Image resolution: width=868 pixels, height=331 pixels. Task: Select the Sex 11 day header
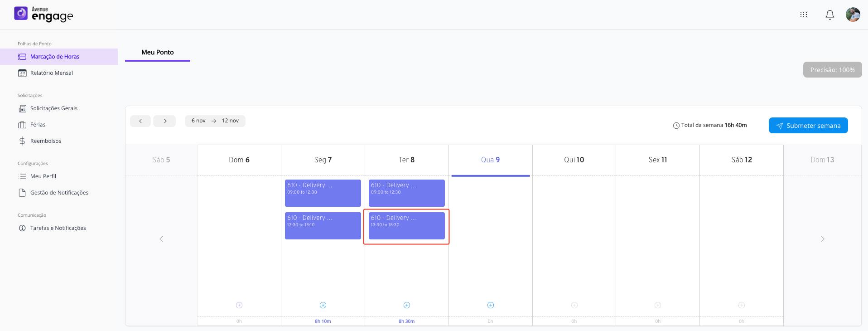[x=658, y=160]
